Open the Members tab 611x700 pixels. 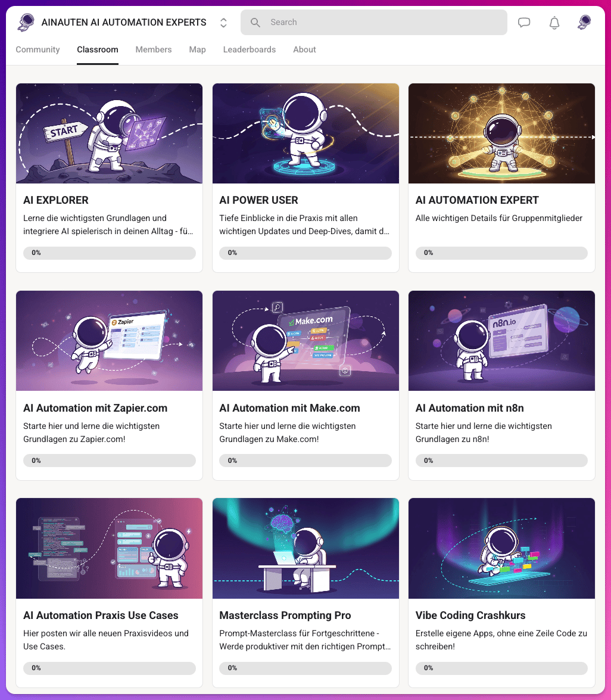pos(154,49)
